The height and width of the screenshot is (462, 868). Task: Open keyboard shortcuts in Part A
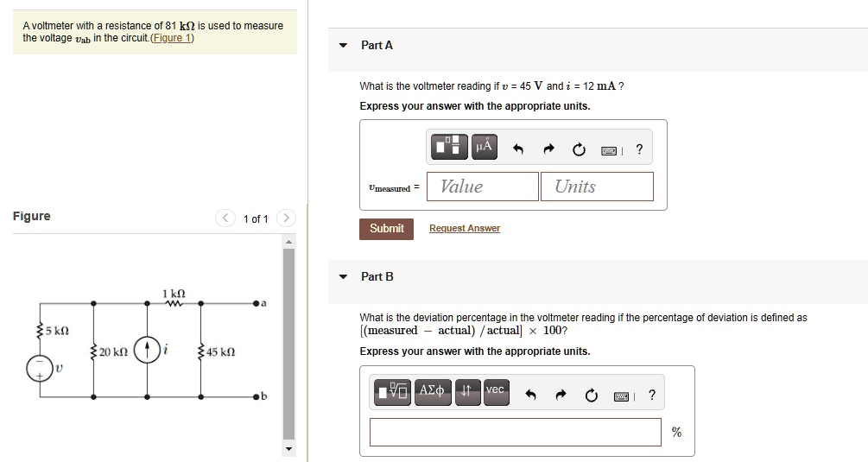point(611,149)
